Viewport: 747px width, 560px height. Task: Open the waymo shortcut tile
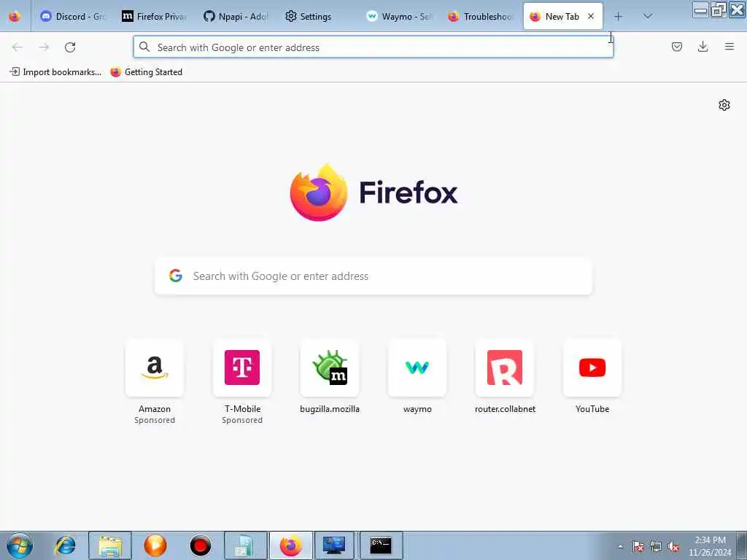coord(417,367)
